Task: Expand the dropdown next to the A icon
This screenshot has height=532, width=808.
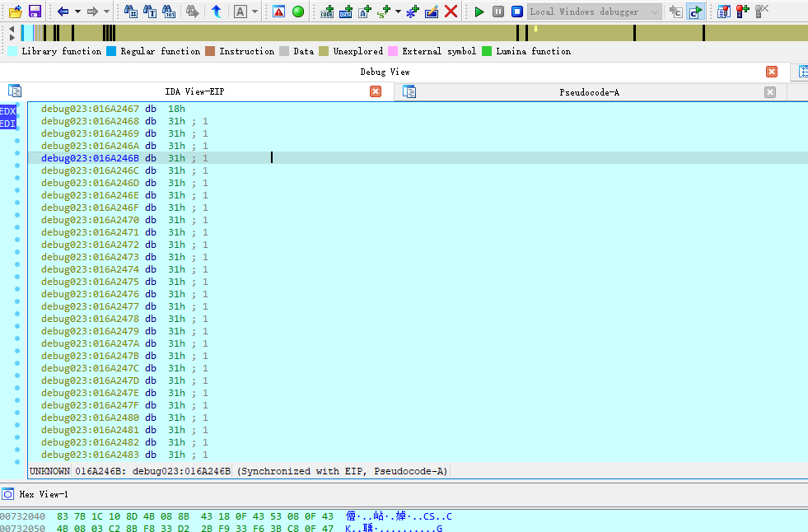Action: [255, 12]
